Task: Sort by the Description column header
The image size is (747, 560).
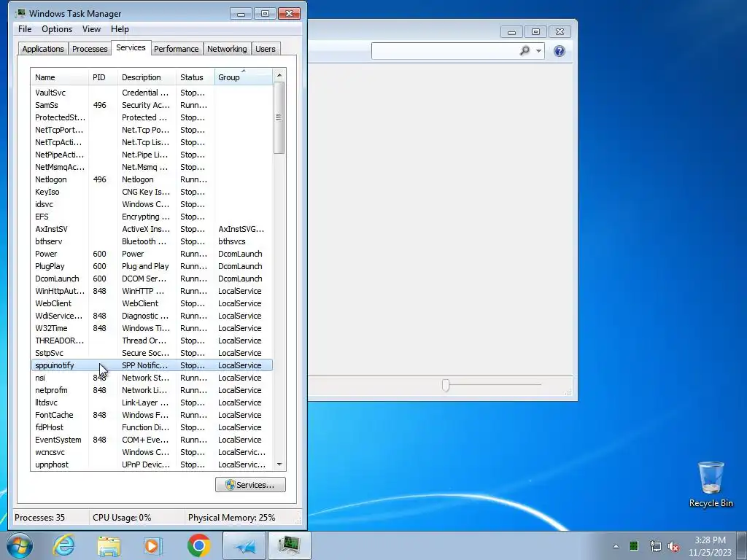Action: pyautogui.click(x=147, y=77)
